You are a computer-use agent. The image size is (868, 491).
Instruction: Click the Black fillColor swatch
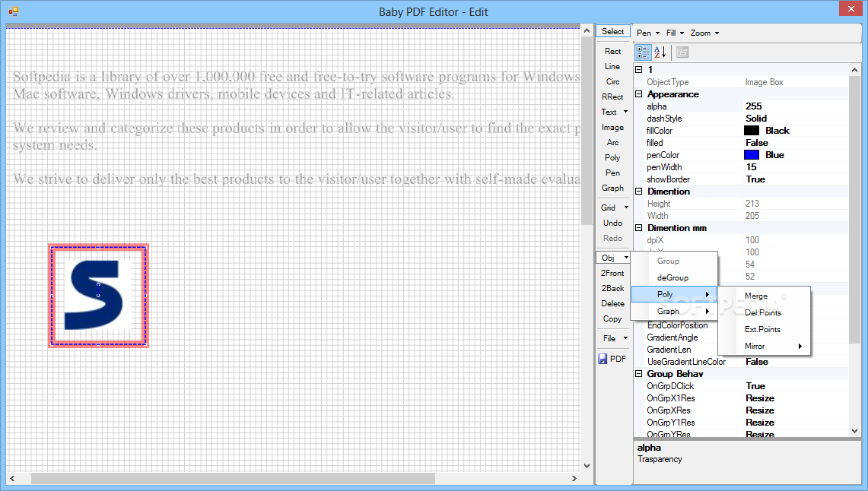pyautogui.click(x=751, y=131)
